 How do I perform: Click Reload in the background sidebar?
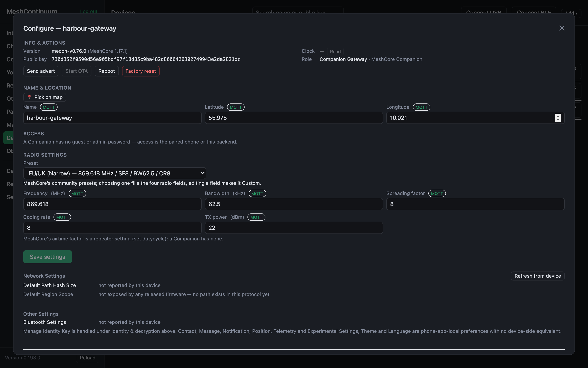87,358
